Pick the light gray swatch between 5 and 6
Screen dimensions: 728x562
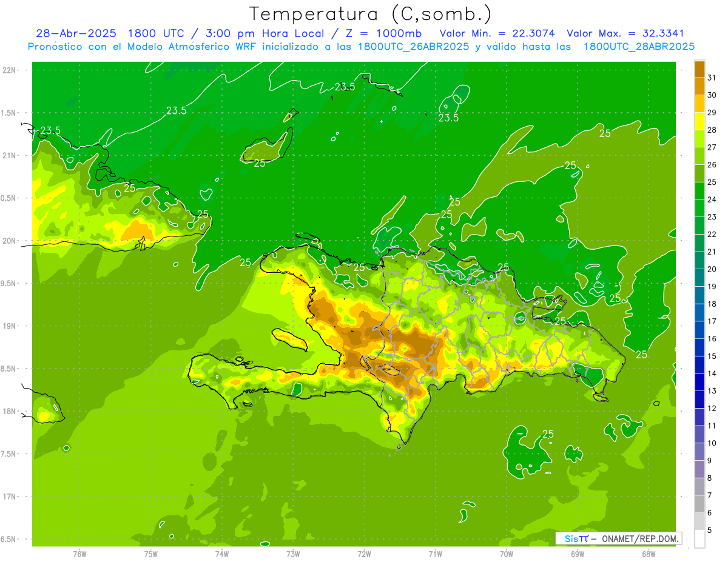pos(699,521)
